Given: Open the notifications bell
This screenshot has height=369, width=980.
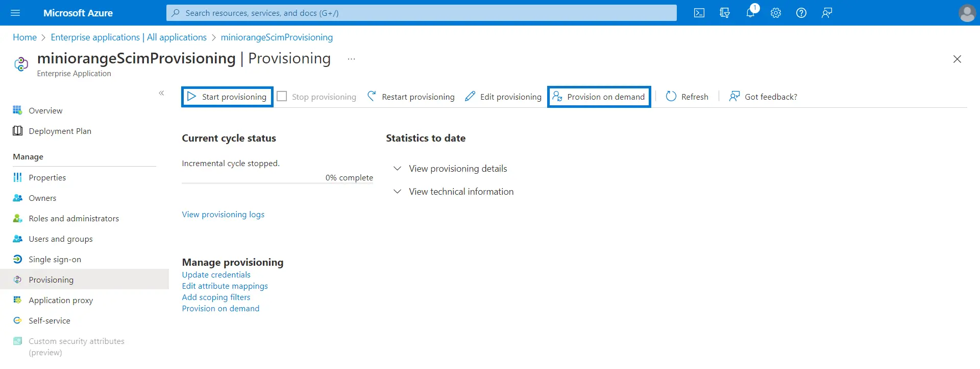Looking at the screenshot, I should coord(750,13).
